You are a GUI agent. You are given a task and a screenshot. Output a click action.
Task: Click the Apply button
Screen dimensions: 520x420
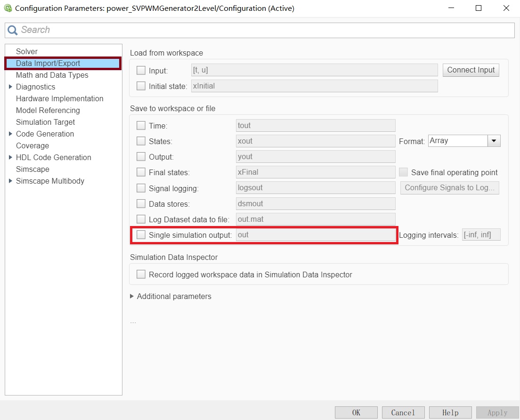[497, 413]
